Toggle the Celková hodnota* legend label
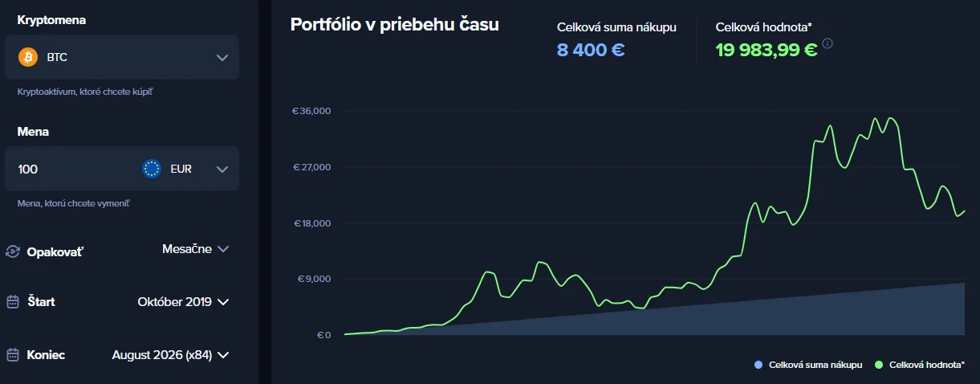 click(927, 365)
